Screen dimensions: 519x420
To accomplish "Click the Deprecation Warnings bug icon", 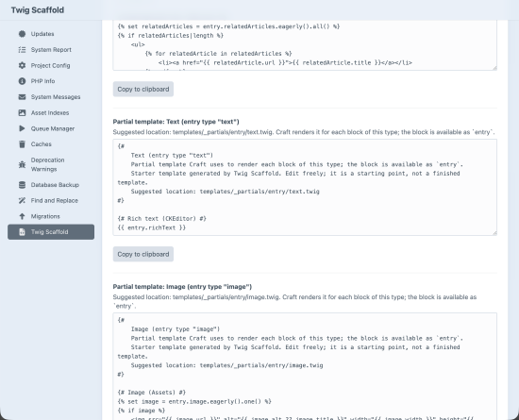I will pyautogui.click(x=22, y=164).
